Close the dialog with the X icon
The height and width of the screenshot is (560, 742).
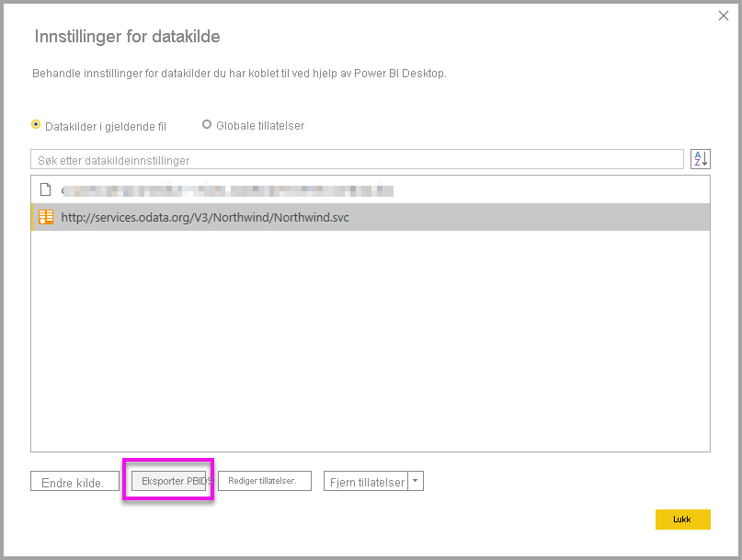tap(723, 17)
